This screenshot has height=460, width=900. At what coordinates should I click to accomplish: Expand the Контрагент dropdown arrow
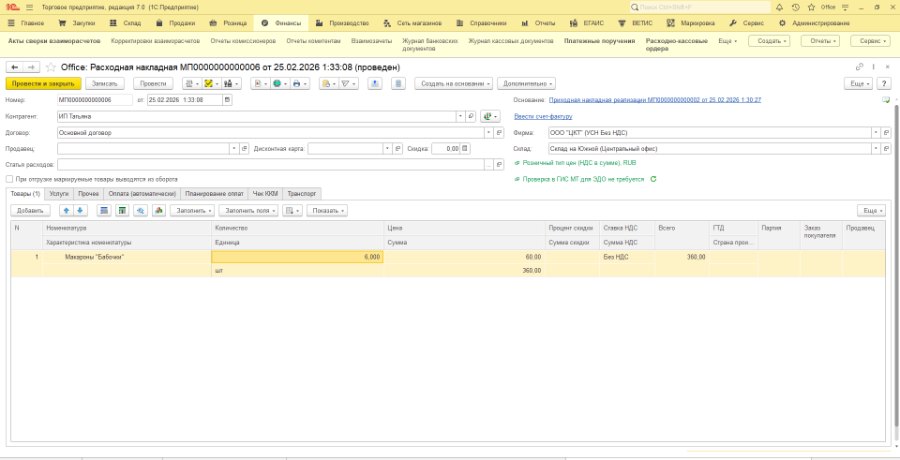click(x=460, y=117)
